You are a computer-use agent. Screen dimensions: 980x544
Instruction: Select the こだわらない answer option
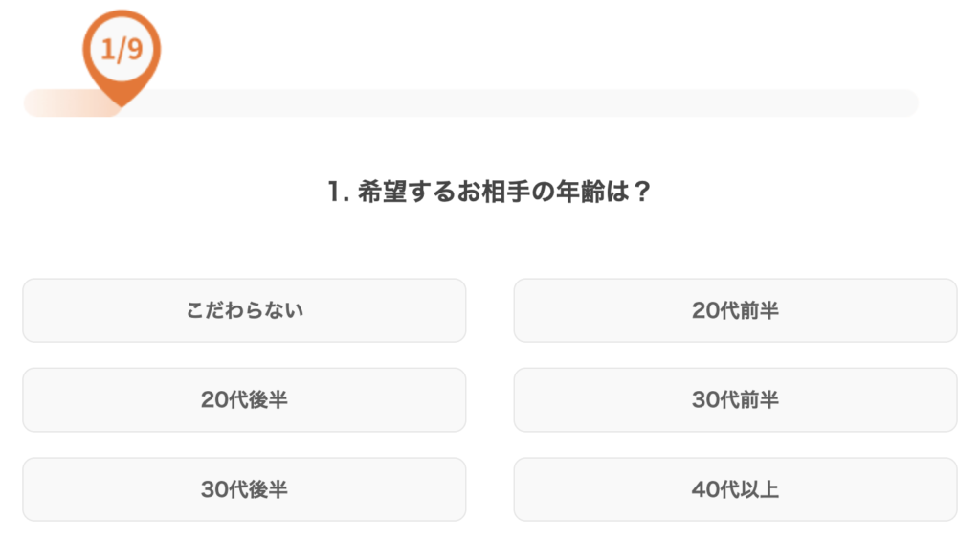pyautogui.click(x=244, y=310)
